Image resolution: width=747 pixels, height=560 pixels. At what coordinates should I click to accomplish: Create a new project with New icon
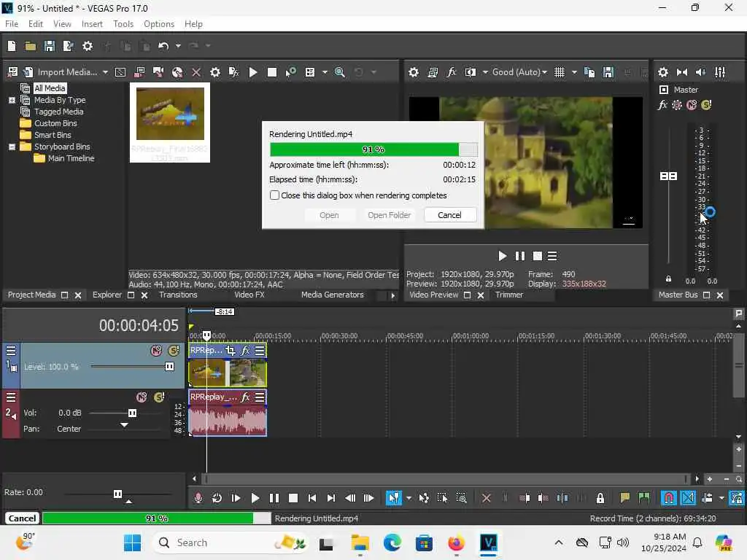pos(12,46)
